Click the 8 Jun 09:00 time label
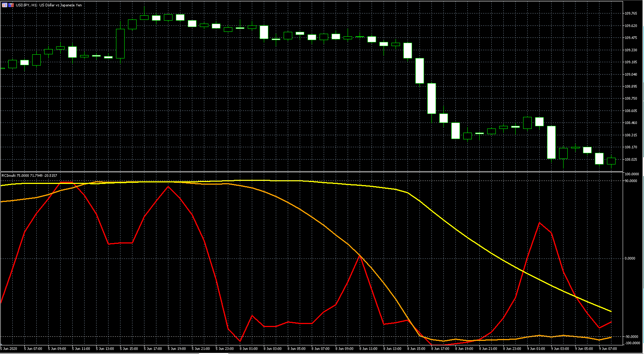This screenshot has height=354, width=644. 344,349
